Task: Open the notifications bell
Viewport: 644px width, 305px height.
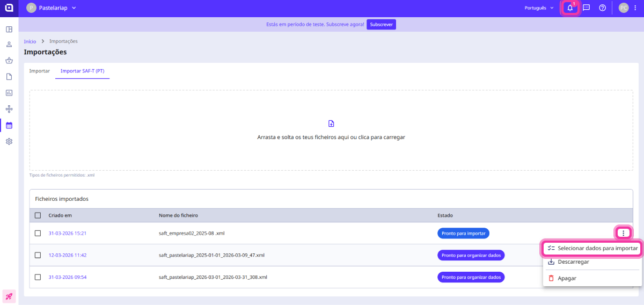Action: (570, 8)
